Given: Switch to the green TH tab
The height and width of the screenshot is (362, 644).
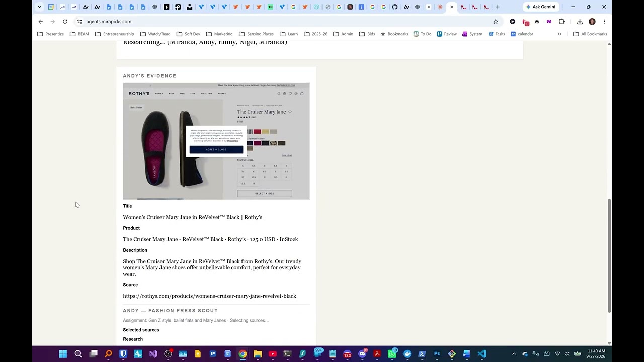Looking at the screenshot, I should (270, 7).
